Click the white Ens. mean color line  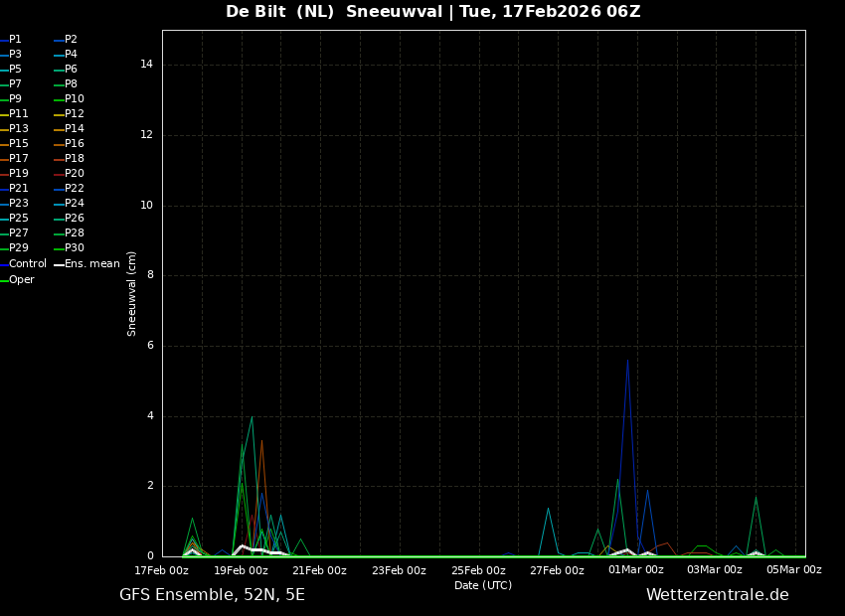click(x=59, y=264)
